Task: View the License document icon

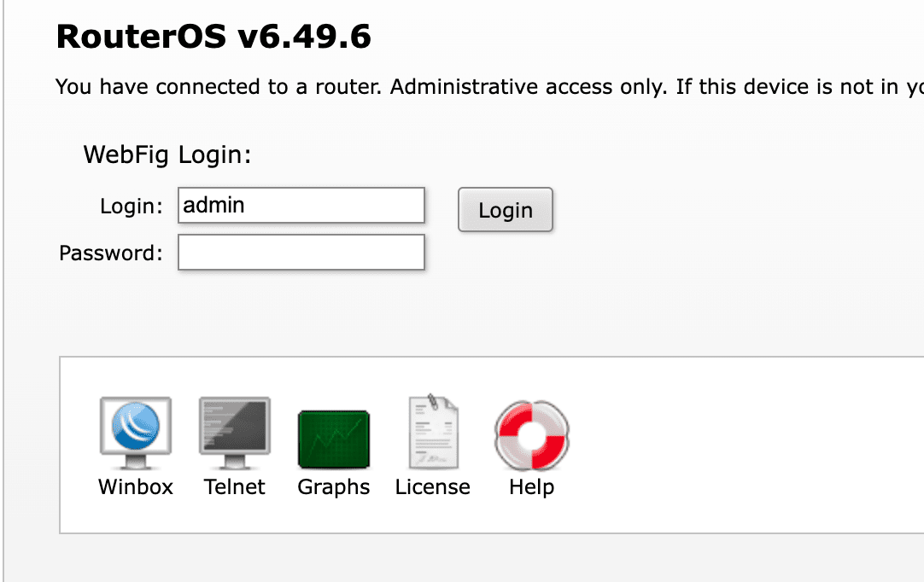Action: [x=433, y=432]
